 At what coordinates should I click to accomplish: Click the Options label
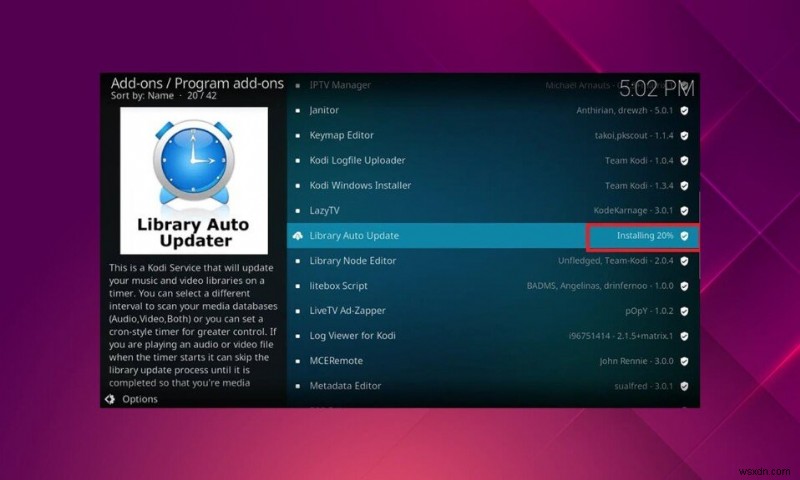point(140,399)
